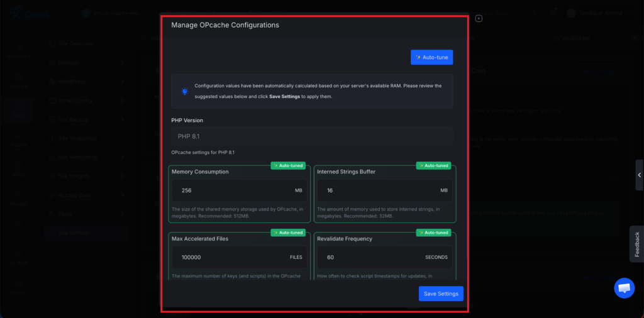Open the Feedback side tab
The height and width of the screenshot is (318, 644).
[636, 244]
